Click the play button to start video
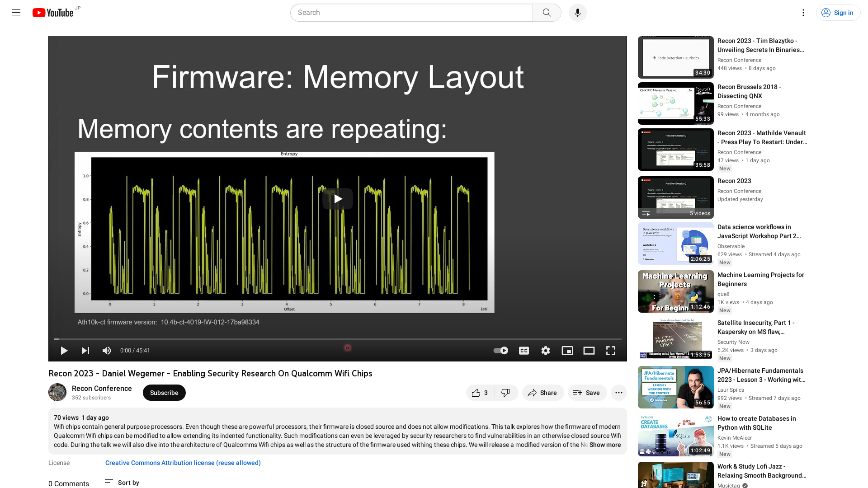 click(x=64, y=350)
